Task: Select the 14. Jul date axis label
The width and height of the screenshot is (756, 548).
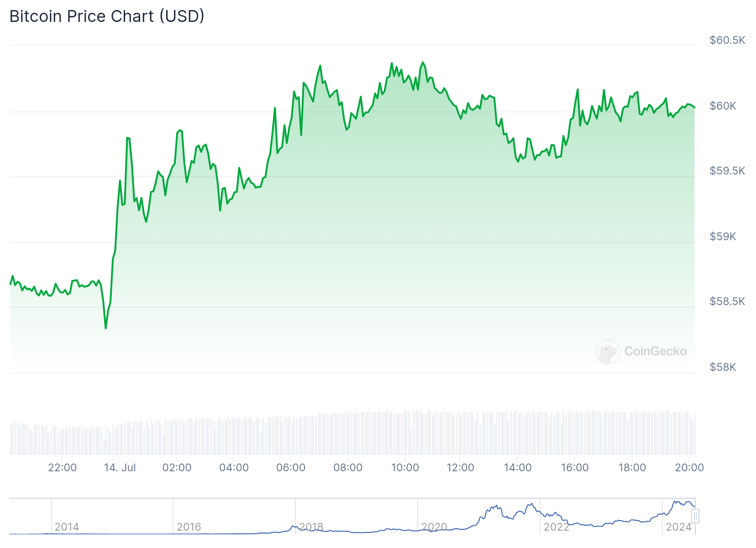Action: tap(120, 468)
